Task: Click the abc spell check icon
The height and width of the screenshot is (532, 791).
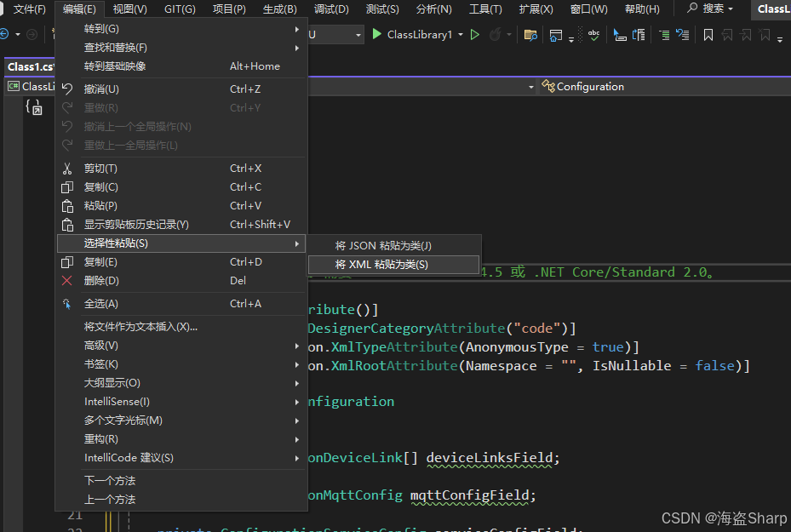Action: [593, 35]
